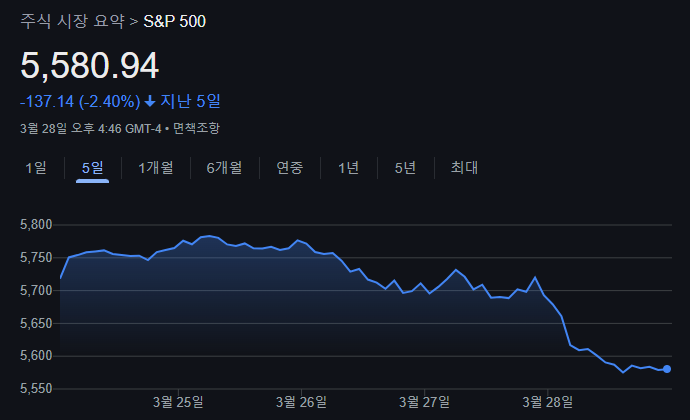This screenshot has height=420, width=690.
Task: Select the 1년 time range tab
Action: [x=349, y=168]
